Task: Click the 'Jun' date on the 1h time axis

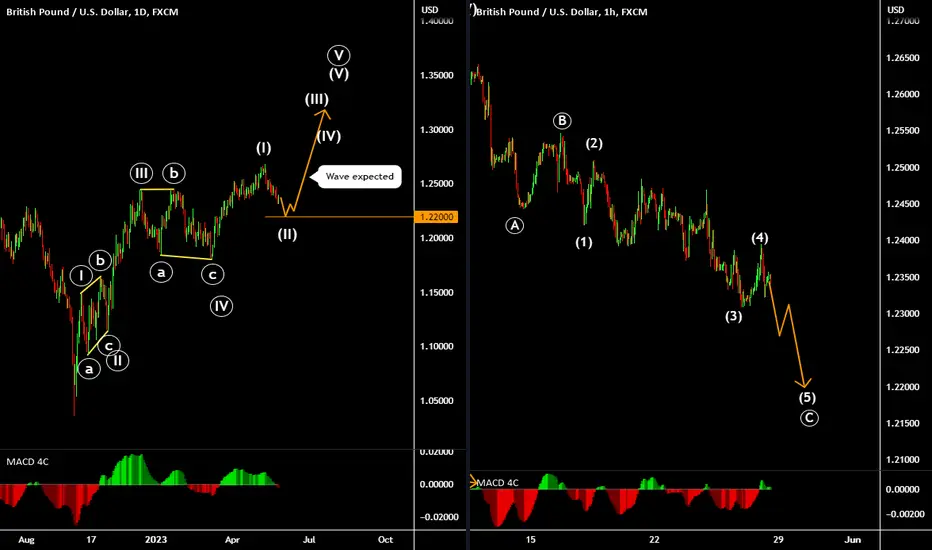Action: point(852,539)
